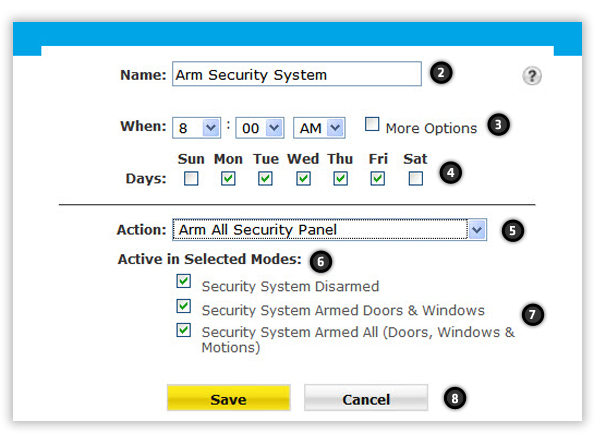This screenshot has width=600, height=445.
Task: Open the hour dropdown showing 8
Action: [x=197, y=128]
